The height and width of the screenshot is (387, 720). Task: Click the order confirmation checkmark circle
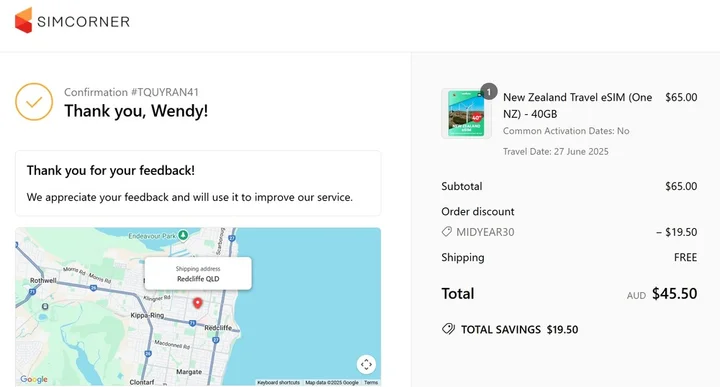(x=34, y=102)
